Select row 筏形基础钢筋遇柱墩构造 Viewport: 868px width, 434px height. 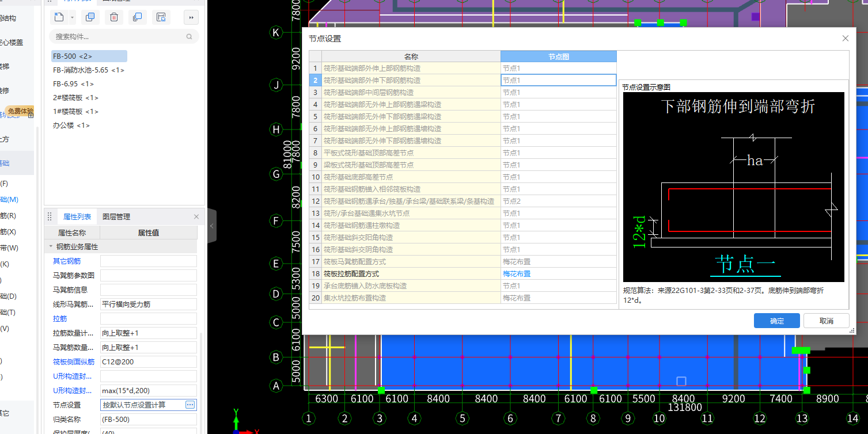(x=411, y=225)
